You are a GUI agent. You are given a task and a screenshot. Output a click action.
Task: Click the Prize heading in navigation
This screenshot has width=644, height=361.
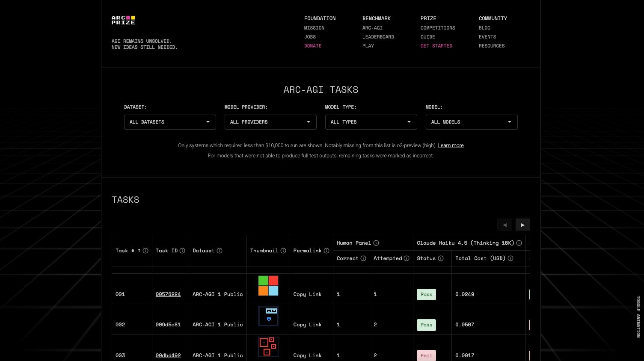pos(428,18)
